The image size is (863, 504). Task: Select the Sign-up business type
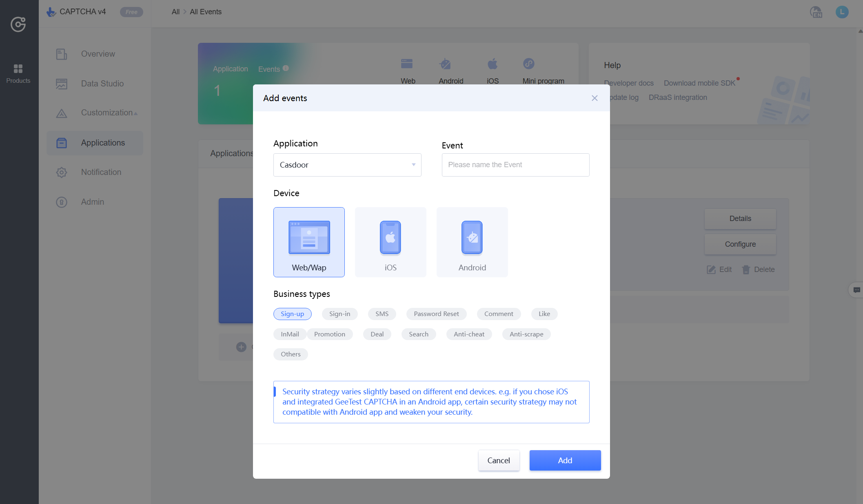292,313
